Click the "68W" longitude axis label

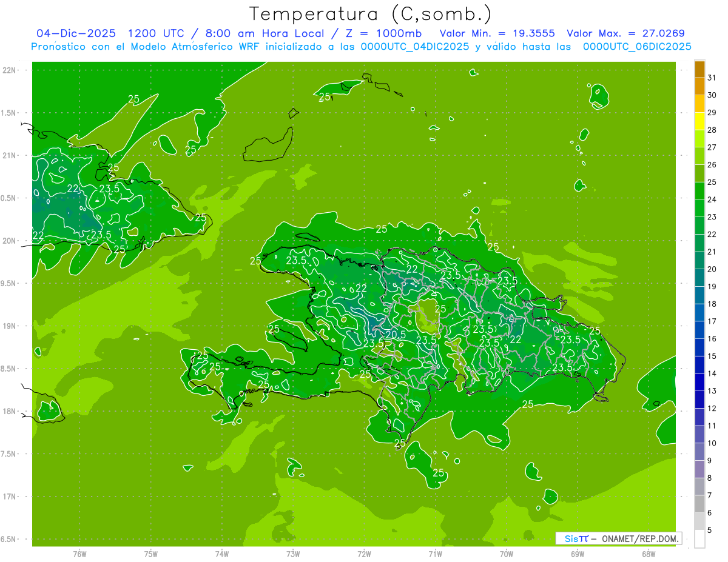tap(648, 554)
